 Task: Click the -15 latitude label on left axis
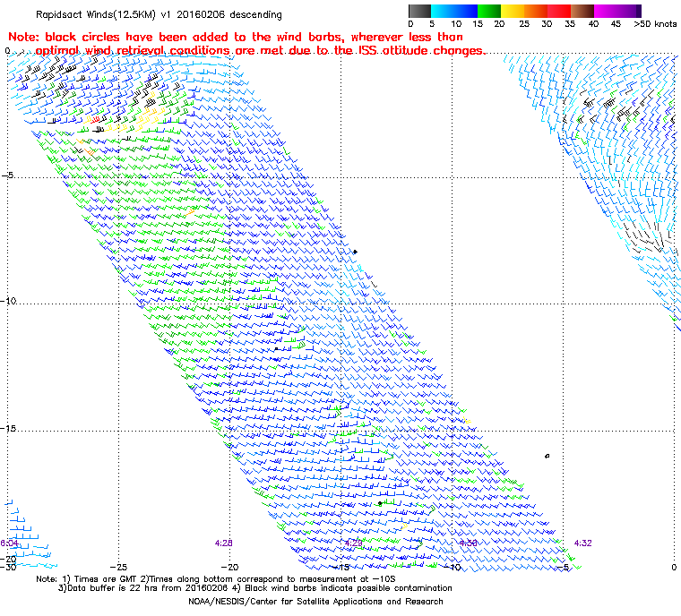click(9, 429)
